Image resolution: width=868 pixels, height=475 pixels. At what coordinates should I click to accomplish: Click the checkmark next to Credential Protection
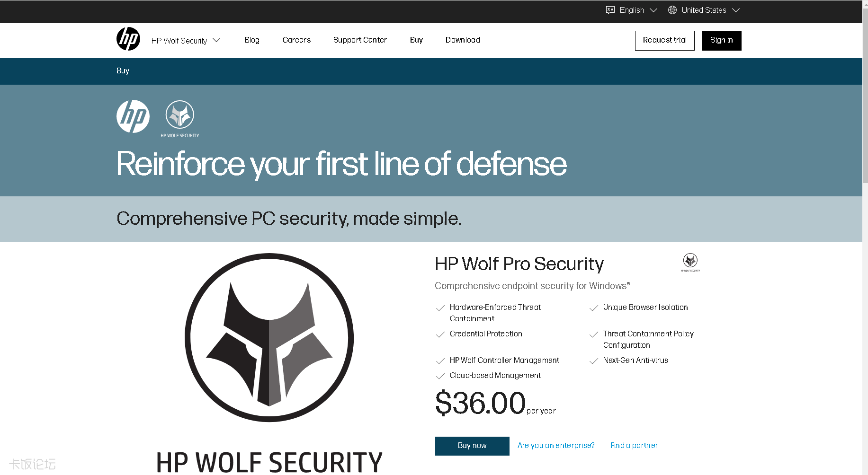tap(440, 334)
